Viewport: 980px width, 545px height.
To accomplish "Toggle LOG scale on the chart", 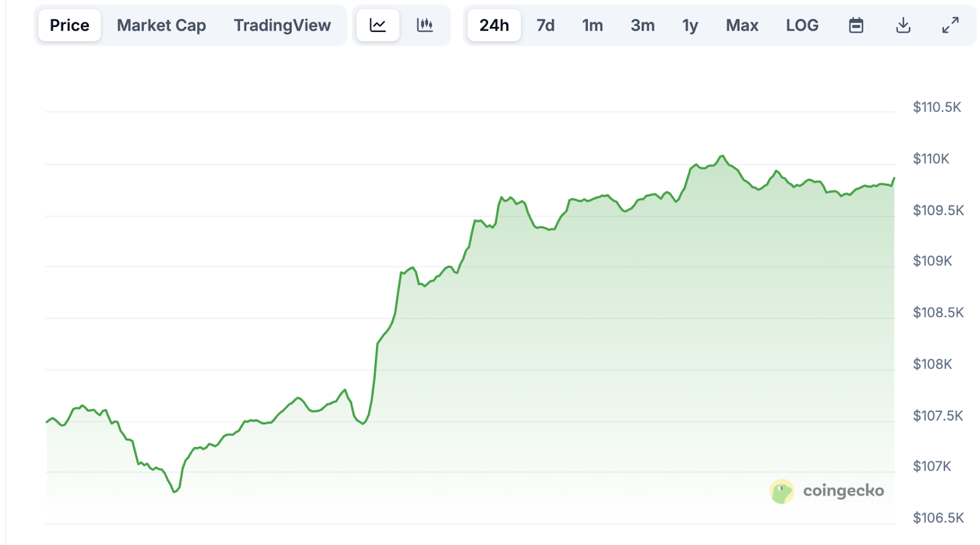I will tap(802, 25).
